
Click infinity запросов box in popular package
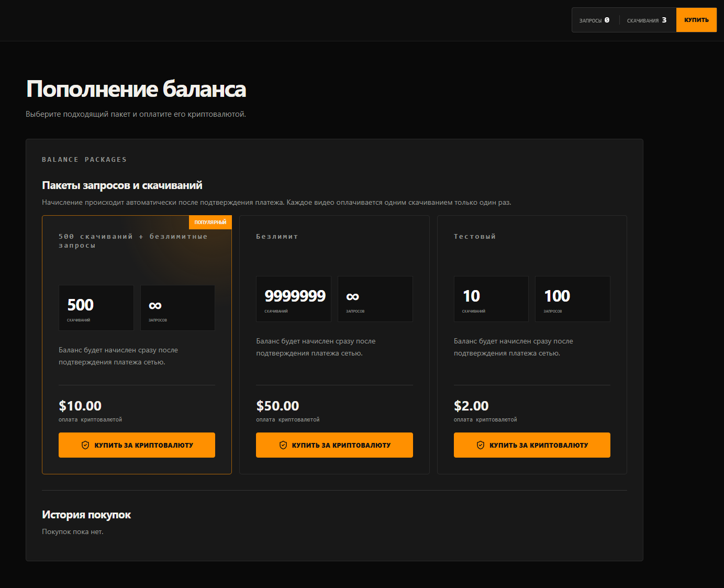coord(177,308)
